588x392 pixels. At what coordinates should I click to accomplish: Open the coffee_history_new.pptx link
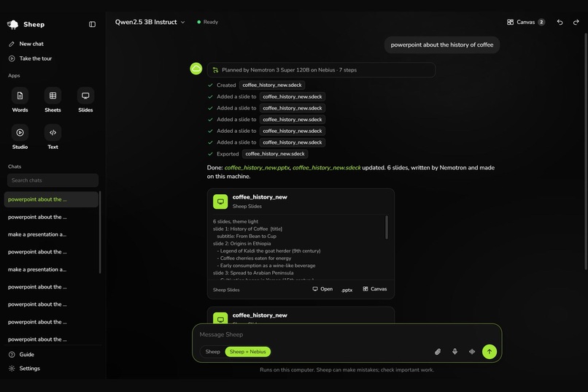(257, 168)
